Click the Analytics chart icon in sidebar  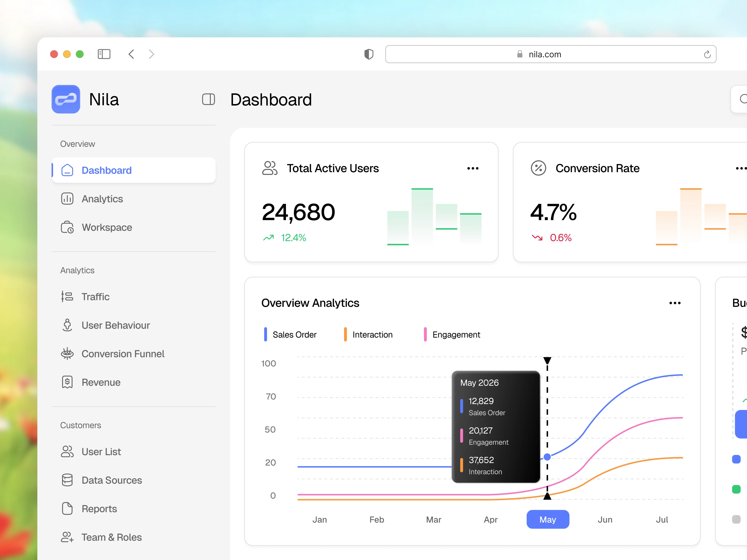[x=67, y=199]
